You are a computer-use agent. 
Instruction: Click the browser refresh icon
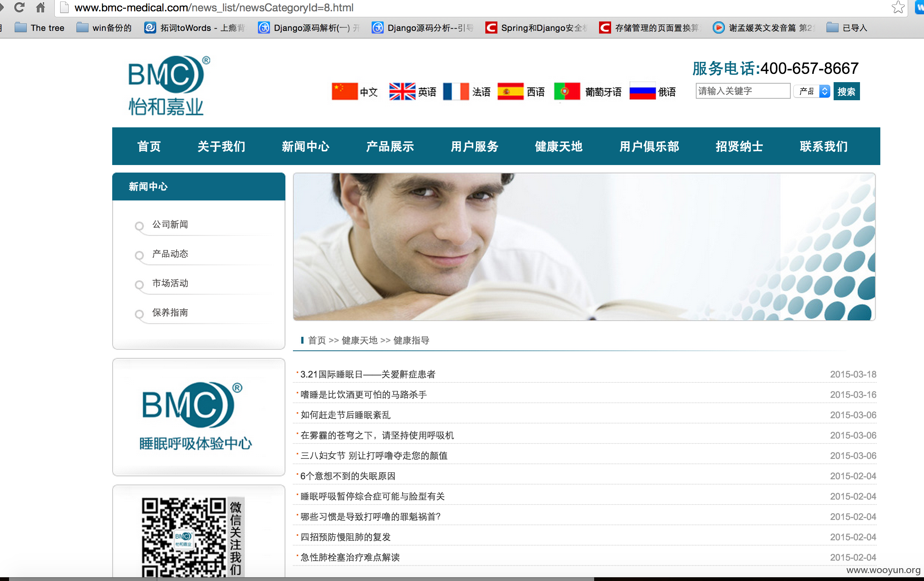[20, 8]
